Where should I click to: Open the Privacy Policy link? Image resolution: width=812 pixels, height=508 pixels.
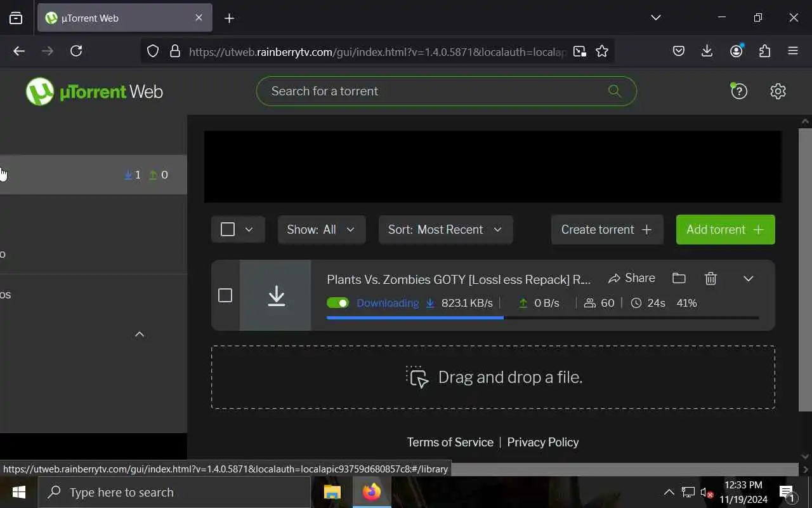coord(543,442)
